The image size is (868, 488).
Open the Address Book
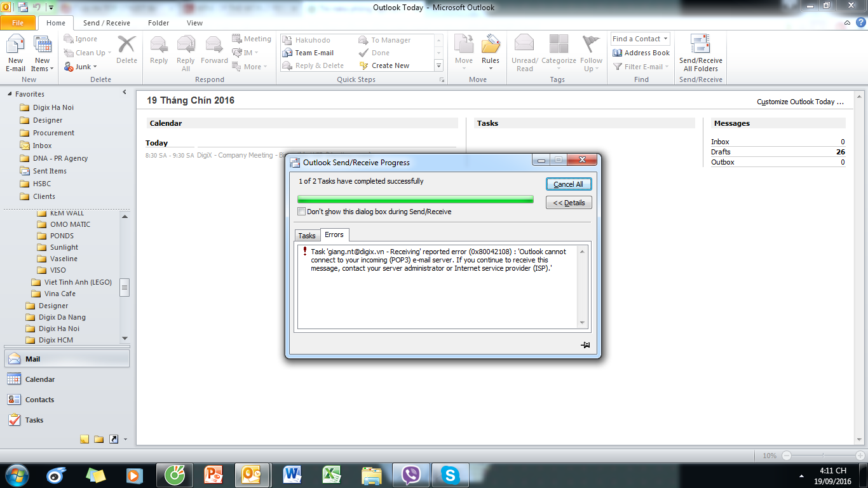[x=641, y=53]
